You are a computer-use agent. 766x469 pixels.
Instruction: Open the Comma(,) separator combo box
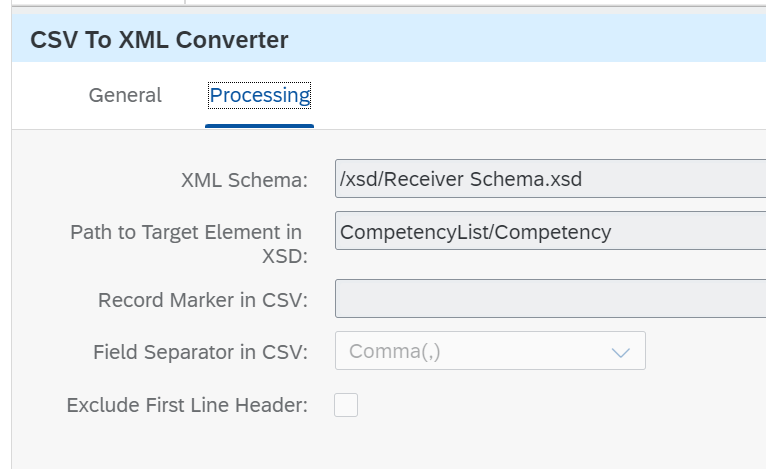click(x=490, y=351)
